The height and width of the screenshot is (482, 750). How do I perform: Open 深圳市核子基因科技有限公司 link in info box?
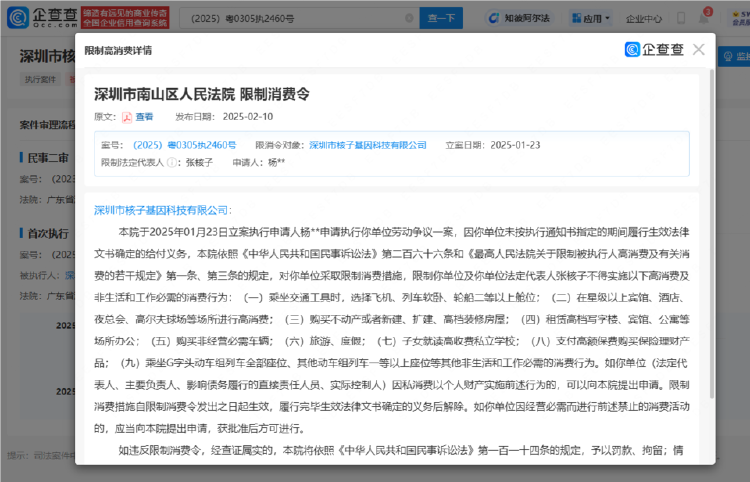(367, 145)
